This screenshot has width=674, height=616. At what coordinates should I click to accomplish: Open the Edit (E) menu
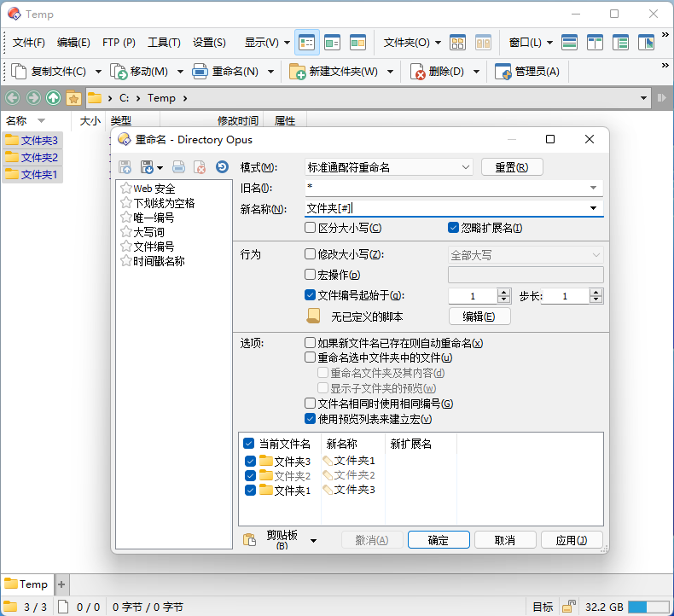point(73,43)
